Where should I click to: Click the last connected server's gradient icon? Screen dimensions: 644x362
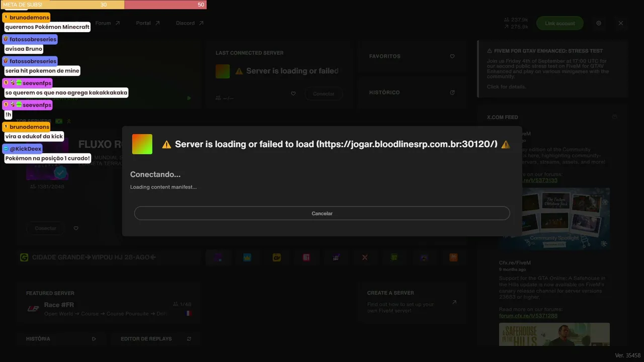(222, 71)
